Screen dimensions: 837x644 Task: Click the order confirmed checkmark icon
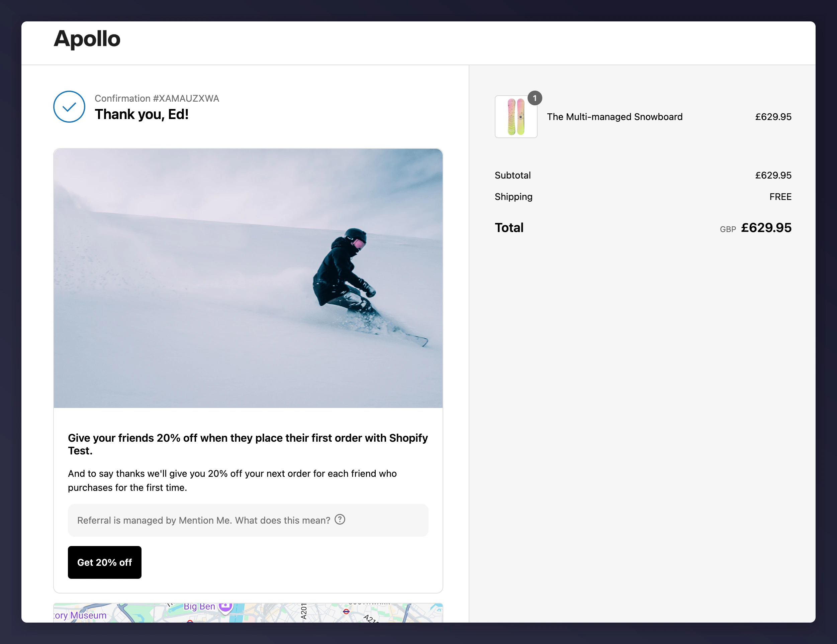[x=69, y=107]
